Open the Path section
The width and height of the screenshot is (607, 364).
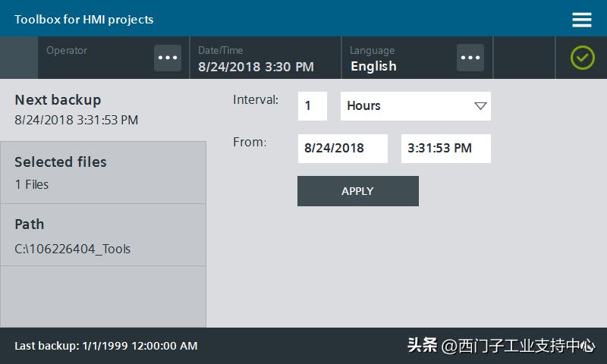pyautogui.click(x=102, y=235)
